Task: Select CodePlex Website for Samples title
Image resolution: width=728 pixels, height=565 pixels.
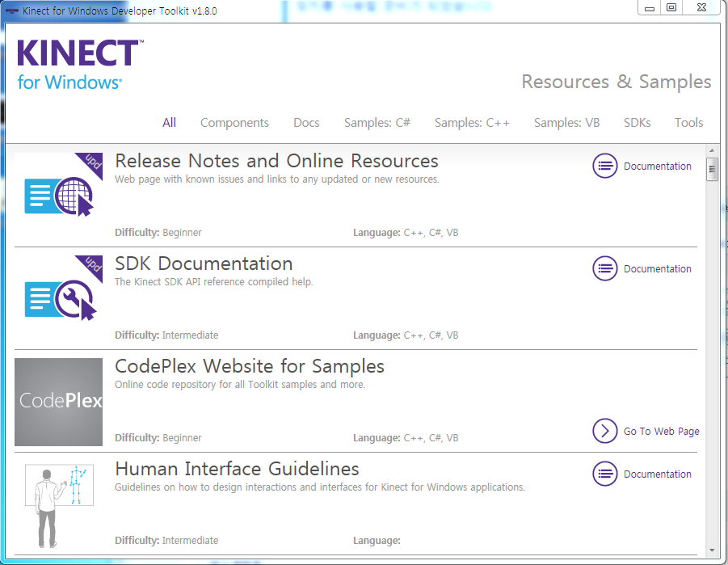Action: pyautogui.click(x=250, y=367)
